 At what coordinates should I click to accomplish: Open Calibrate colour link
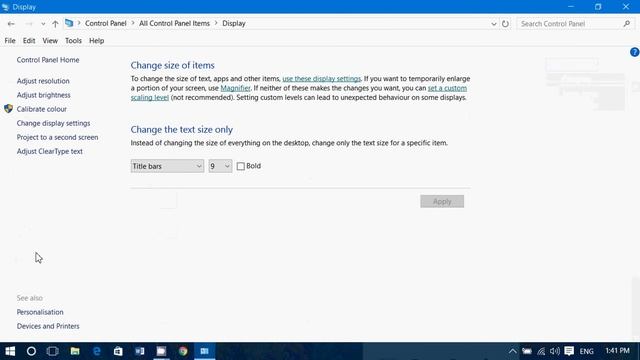click(x=42, y=109)
